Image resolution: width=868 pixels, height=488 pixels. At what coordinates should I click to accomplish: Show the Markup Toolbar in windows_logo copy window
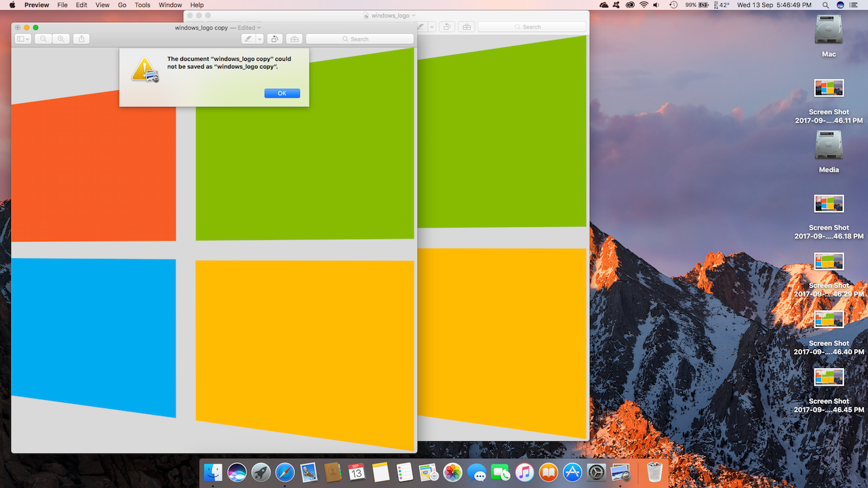[x=294, y=39]
